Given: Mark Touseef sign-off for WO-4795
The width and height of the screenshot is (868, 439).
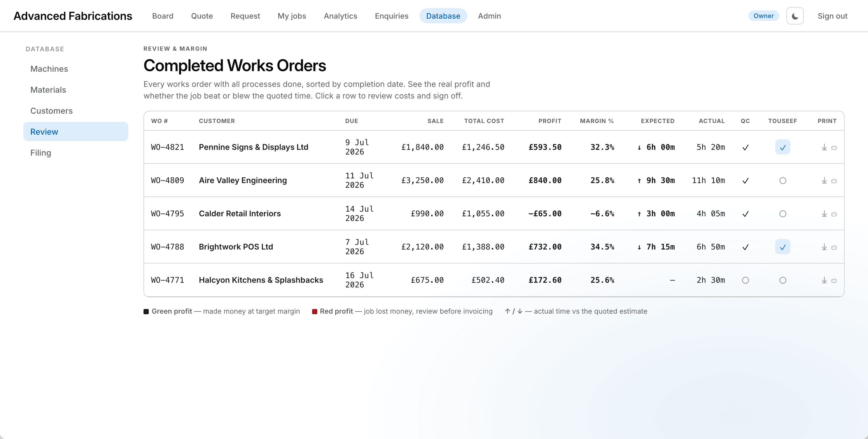Looking at the screenshot, I should click(x=783, y=214).
